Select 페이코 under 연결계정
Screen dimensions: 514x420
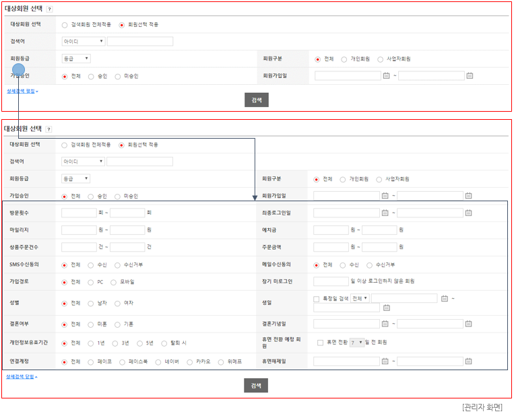tap(91, 362)
